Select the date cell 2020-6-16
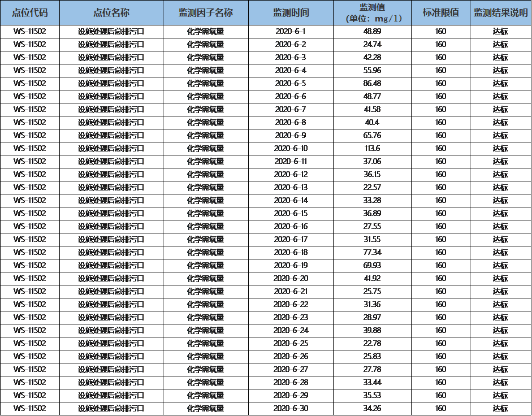This screenshot has width=532, height=416. click(x=291, y=226)
